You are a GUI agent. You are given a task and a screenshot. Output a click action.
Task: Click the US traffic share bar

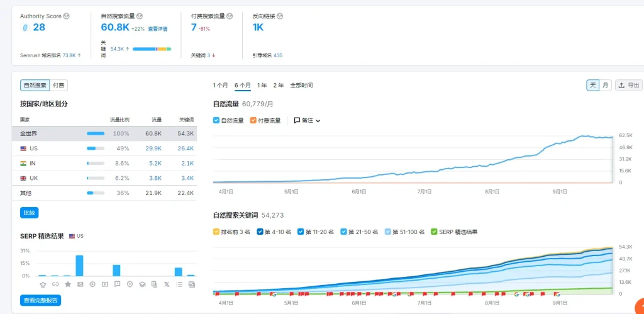[x=96, y=149]
